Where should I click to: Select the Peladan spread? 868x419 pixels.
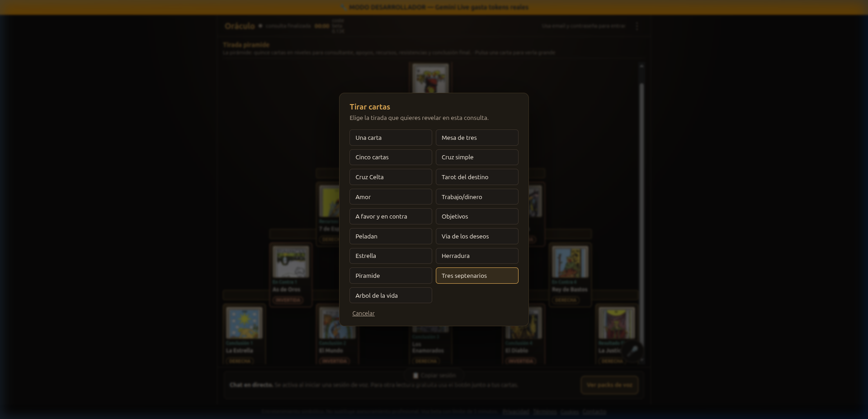391,236
